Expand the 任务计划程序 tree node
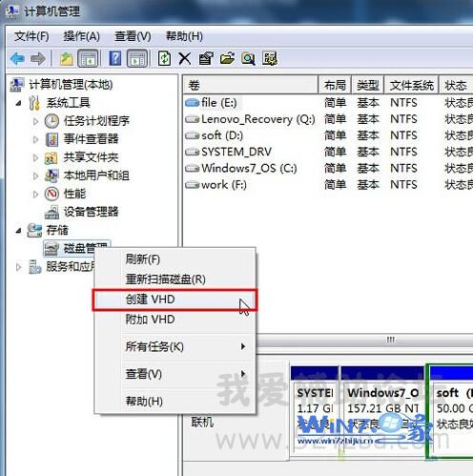The width and height of the screenshot is (473, 476). point(35,121)
